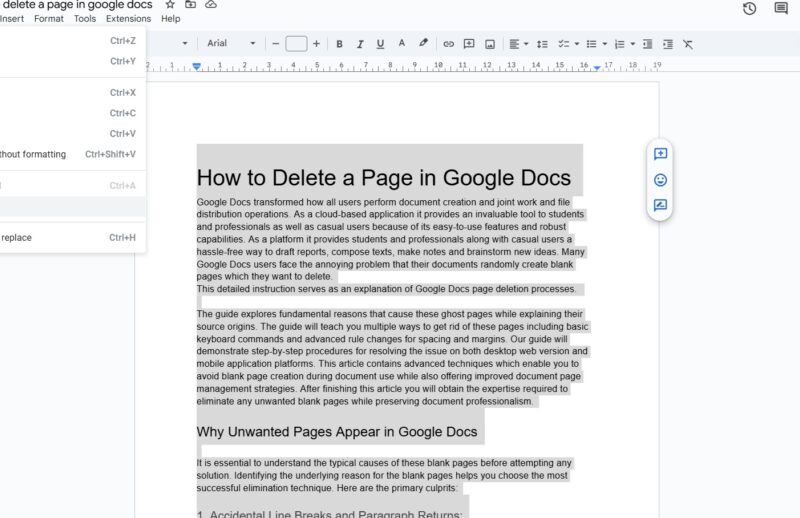This screenshot has width=800, height=518.
Task: Apply checklist formatting
Action: coord(563,44)
